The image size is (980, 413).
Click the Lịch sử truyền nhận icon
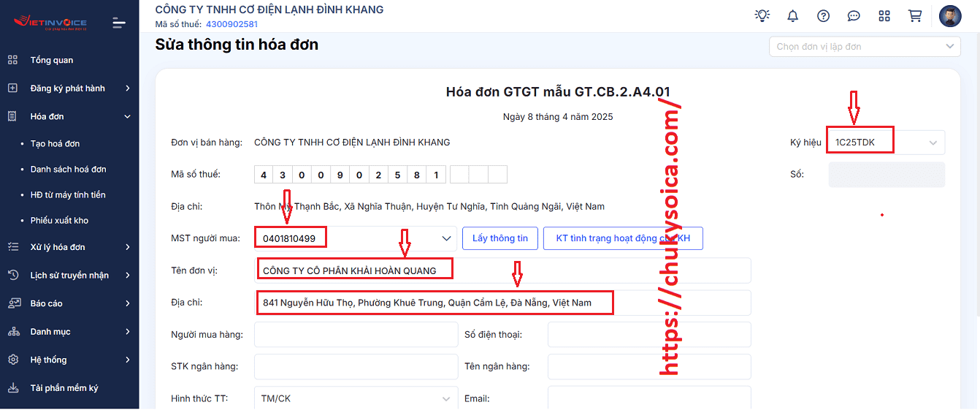click(x=12, y=275)
